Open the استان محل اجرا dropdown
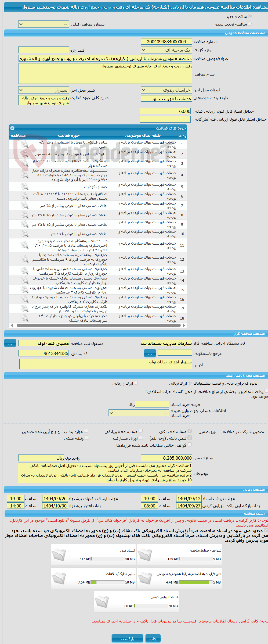The image size is (268, 644). [166, 90]
